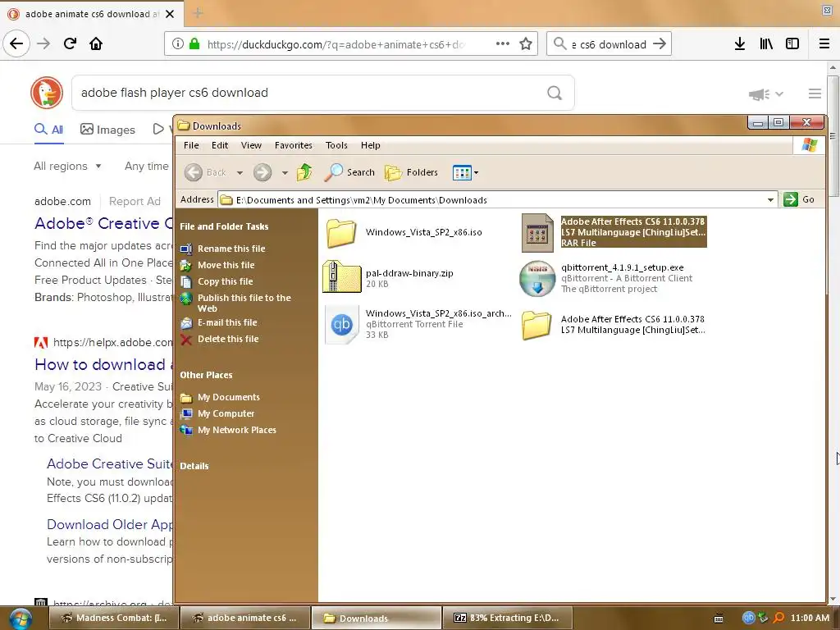840x630 pixels.
Task: Close the adobe animate cs6 browser tab
Action: (x=170, y=14)
